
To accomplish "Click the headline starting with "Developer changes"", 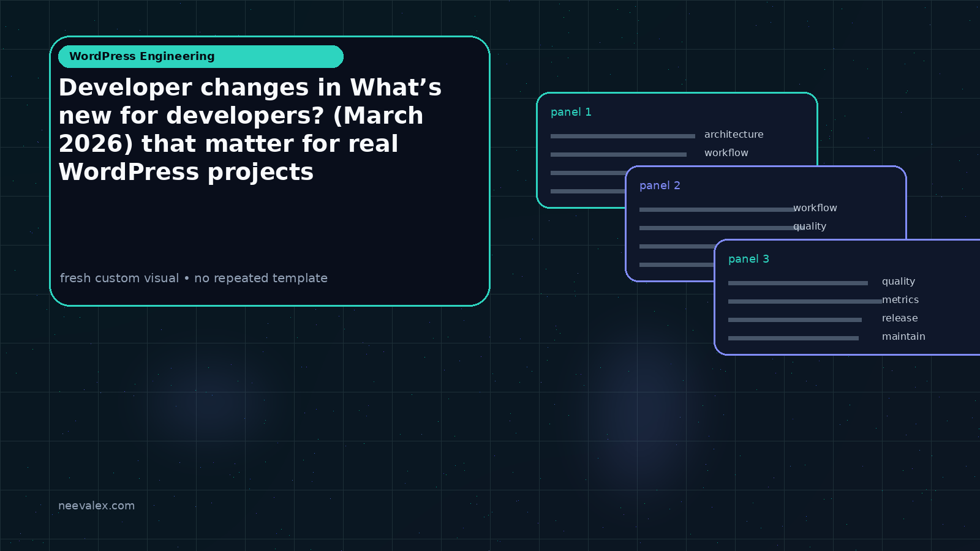I will pyautogui.click(x=250, y=130).
